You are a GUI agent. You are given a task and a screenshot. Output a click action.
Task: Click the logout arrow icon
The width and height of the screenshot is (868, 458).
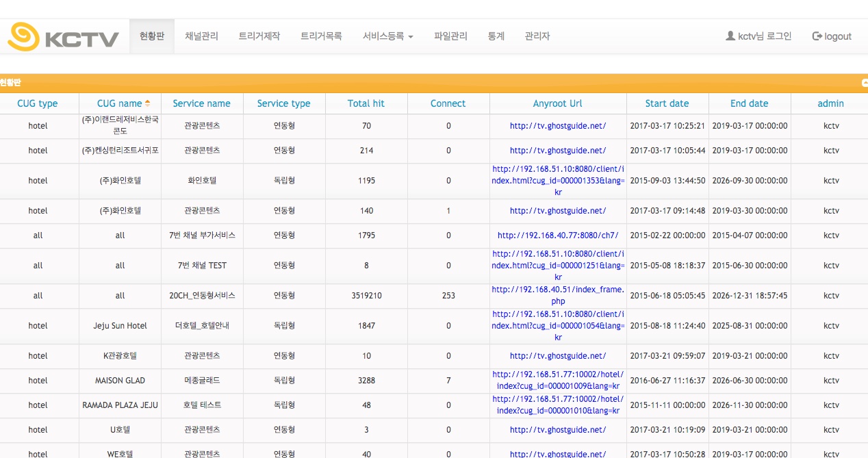(817, 36)
